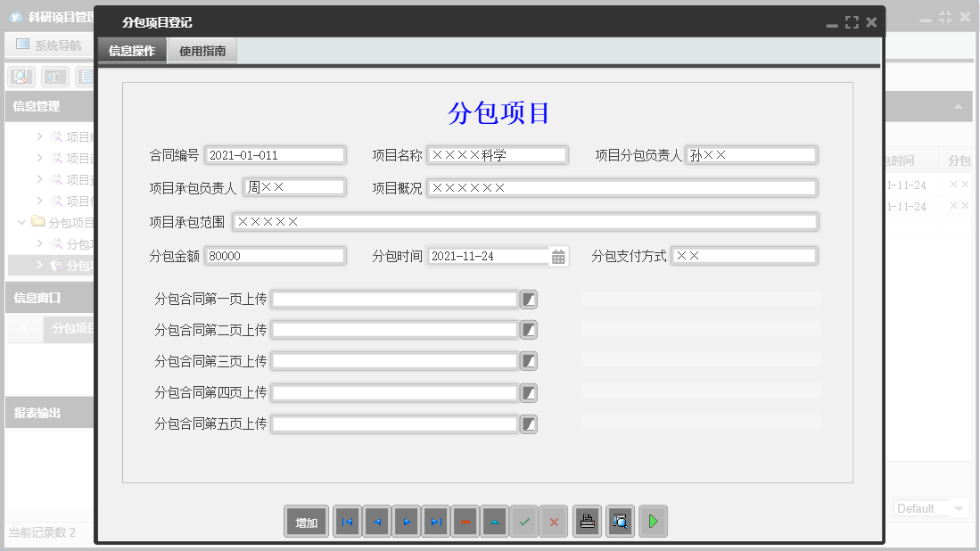Open print preview with magnifier icon
Image resolution: width=980 pixels, height=551 pixels.
click(620, 522)
